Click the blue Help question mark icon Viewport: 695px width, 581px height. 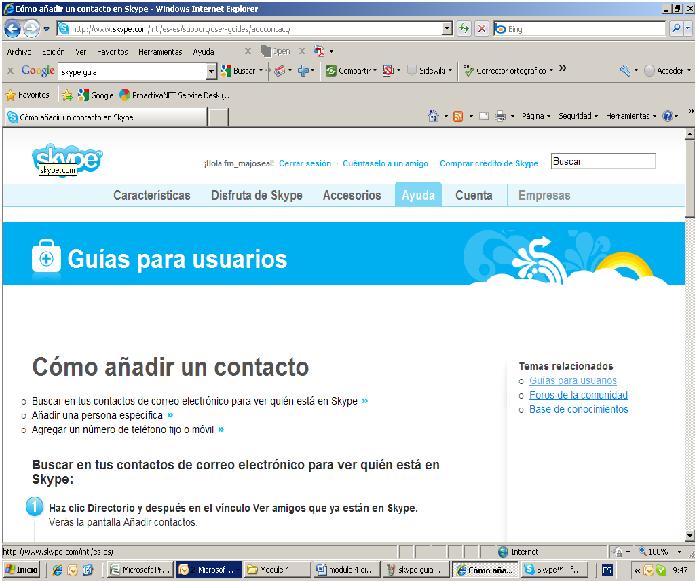coord(668,116)
